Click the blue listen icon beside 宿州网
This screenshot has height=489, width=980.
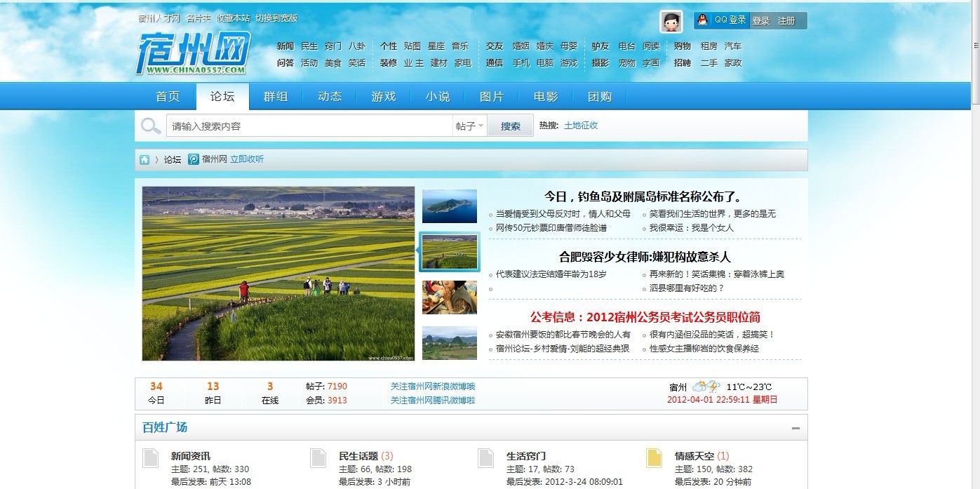click(x=194, y=160)
